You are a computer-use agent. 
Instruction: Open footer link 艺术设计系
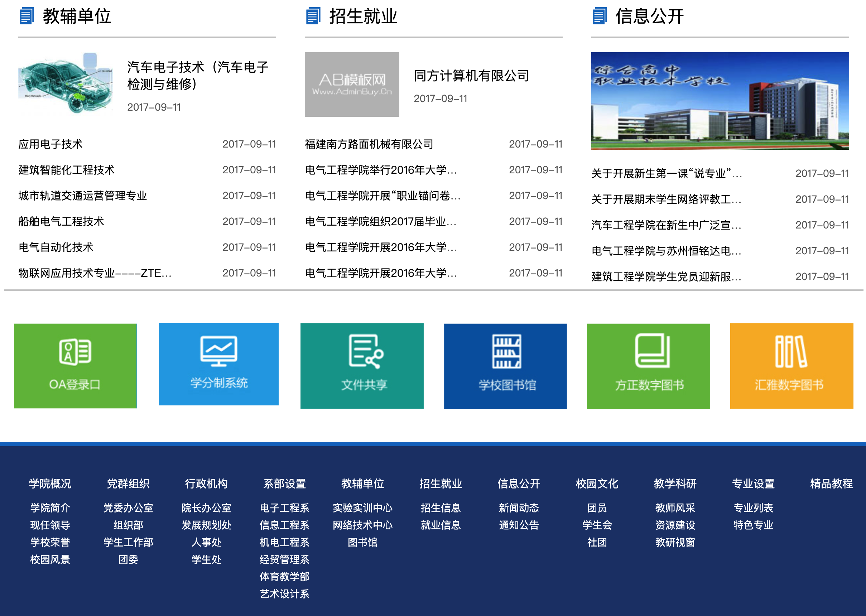click(284, 594)
